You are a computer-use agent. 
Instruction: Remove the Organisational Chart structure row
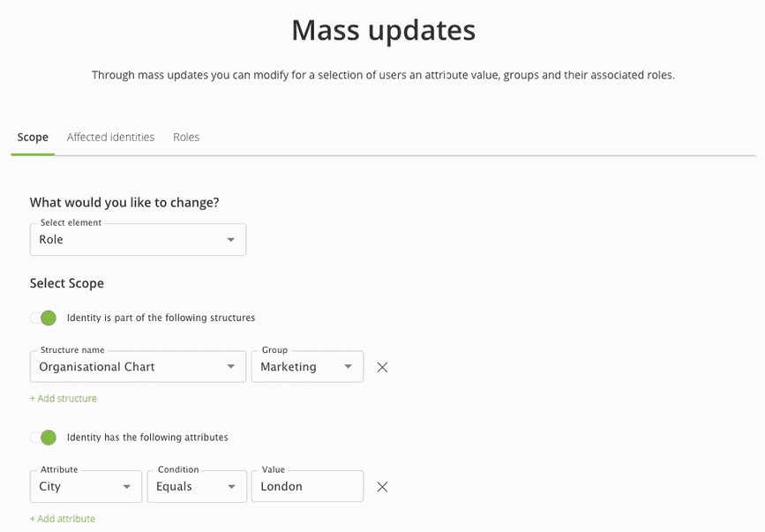(x=382, y=367)
